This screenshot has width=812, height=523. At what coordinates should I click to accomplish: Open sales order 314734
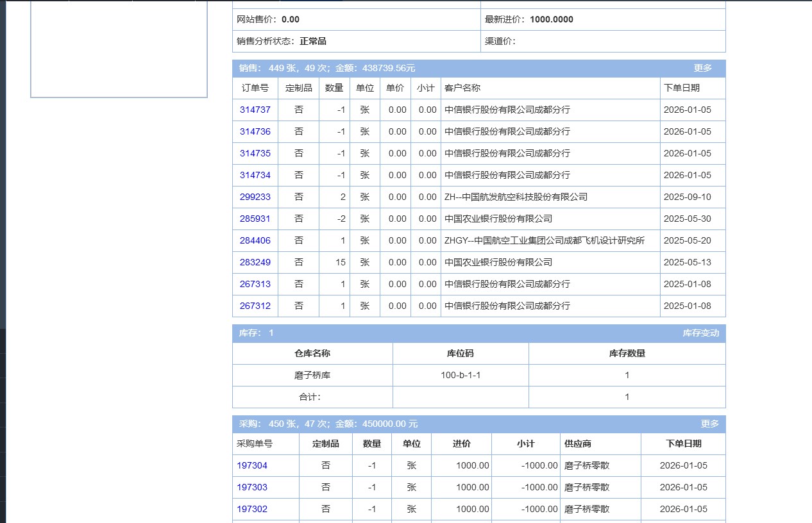(x=255, y=175)
